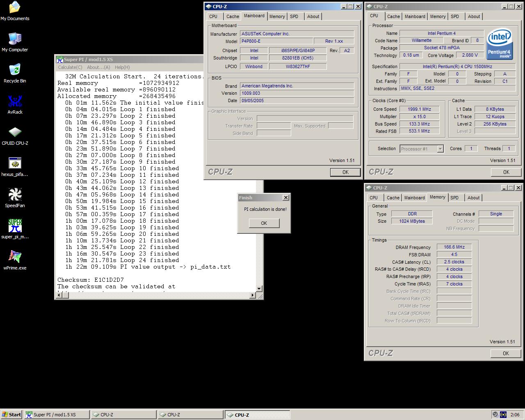
Task: Open the Calculate(C) menu in Super PI
Action: click(x=70, y=67)
